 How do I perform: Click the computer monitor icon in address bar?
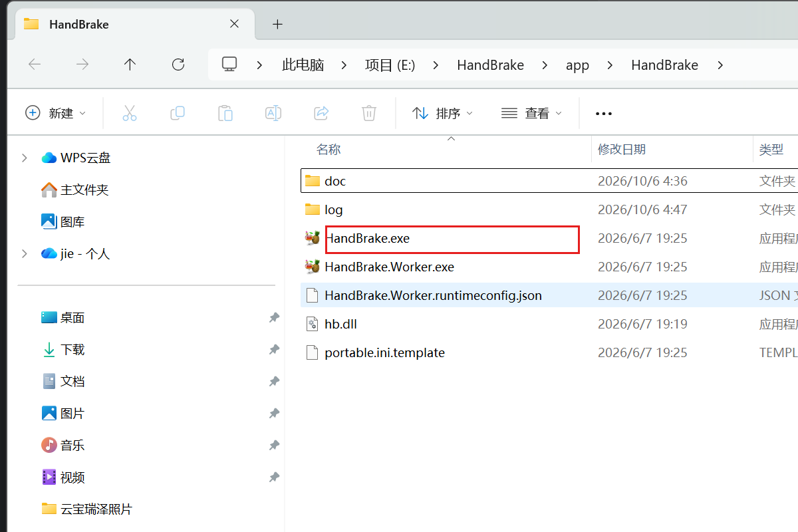tap(229, 65)
